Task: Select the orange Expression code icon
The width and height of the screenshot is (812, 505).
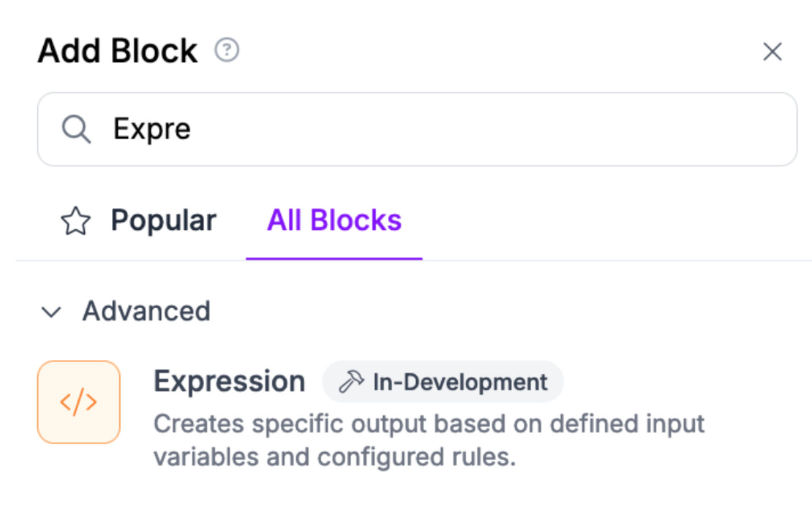Action: point(79,402)
